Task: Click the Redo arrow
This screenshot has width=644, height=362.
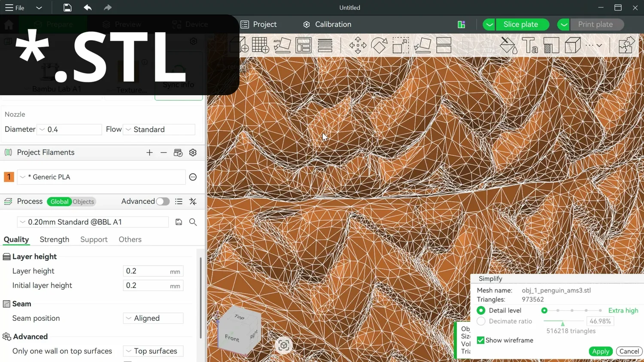Action: click(x=108, y=8)
